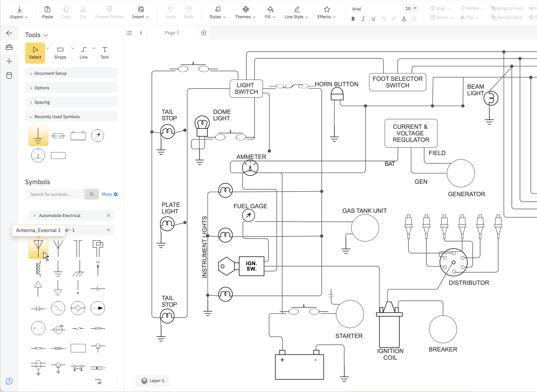Screen dimensions: 537x392
Task: Select the antenna symbol thumbnail
Action: click(38, 249)
